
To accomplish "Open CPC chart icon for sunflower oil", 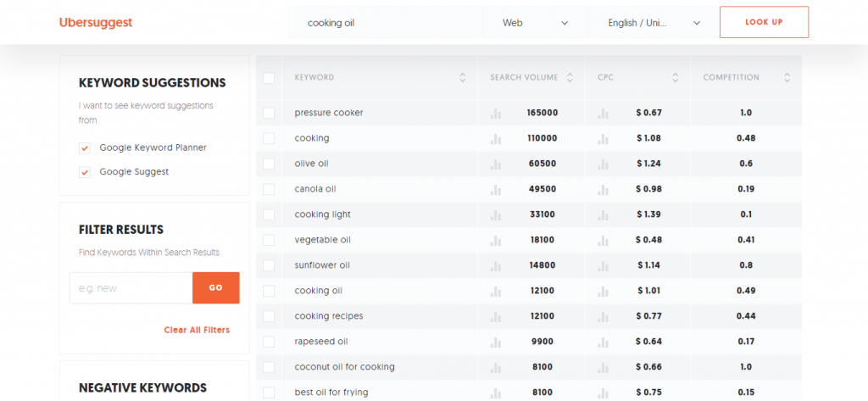I will [603, 266].
